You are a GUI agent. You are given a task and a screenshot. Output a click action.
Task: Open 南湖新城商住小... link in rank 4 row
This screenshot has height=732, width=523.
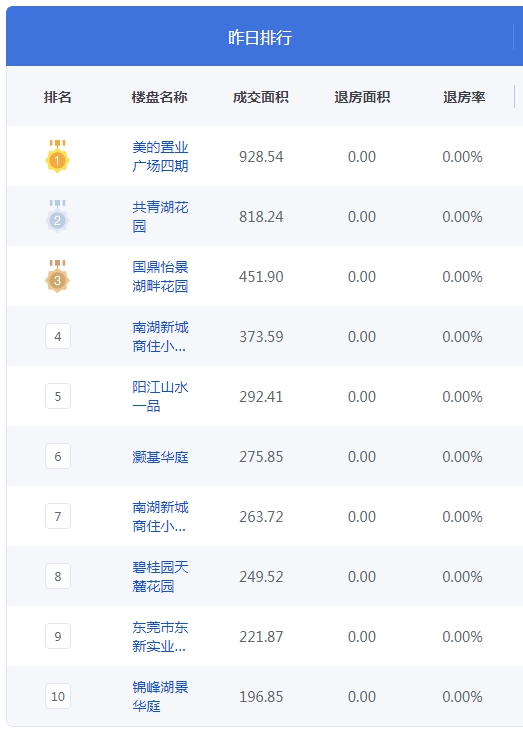(x=160, y=337)
